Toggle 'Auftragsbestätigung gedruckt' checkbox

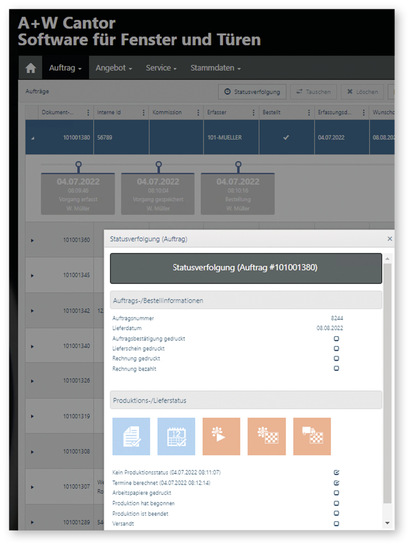(x=336, y=338)
